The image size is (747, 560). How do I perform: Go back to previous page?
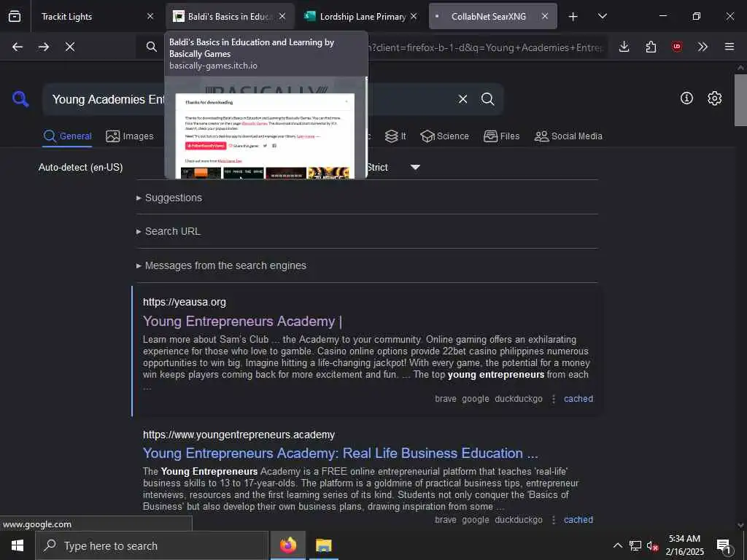click(x=18, y=47)
